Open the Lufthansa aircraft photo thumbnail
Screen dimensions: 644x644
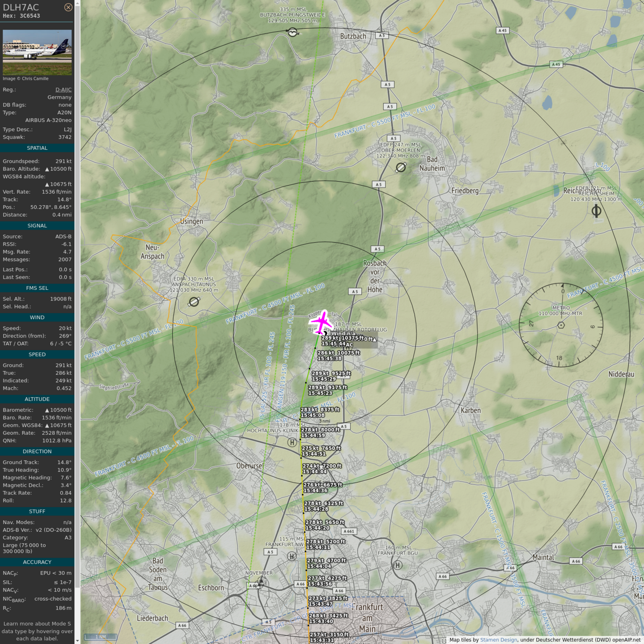[x=37, y=52]
